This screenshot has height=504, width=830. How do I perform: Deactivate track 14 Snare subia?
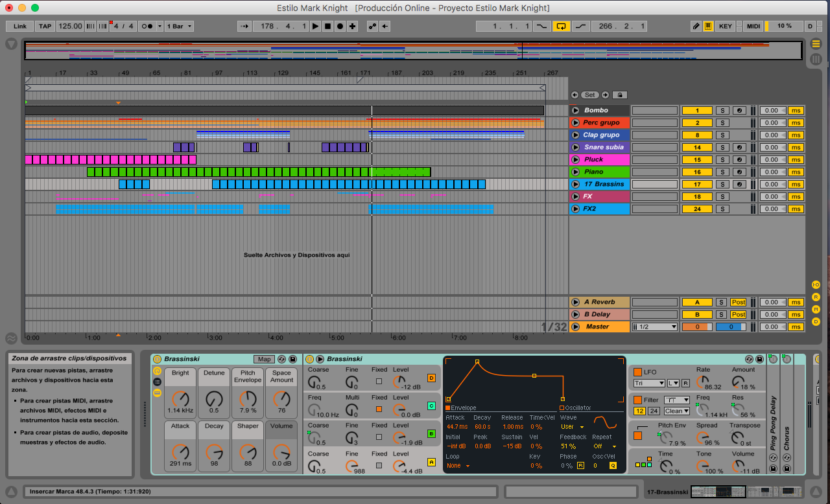pyautogui.click(x=697, y=147)
